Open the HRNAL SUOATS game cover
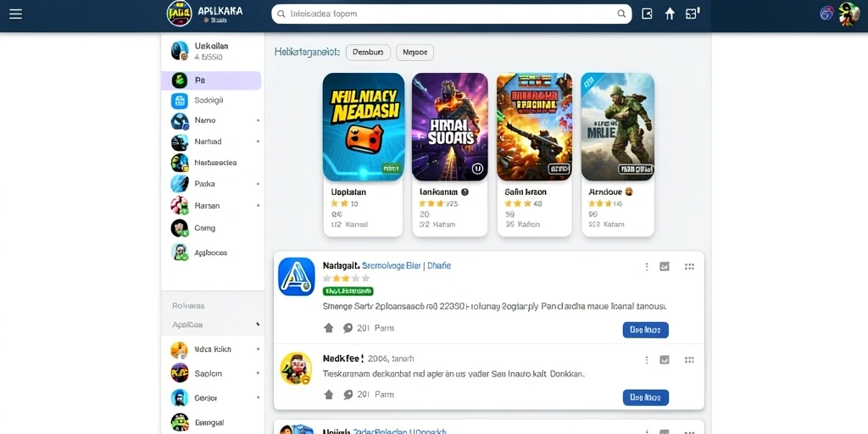This screenshot has width=868, height=434. (x=449, y=127)
